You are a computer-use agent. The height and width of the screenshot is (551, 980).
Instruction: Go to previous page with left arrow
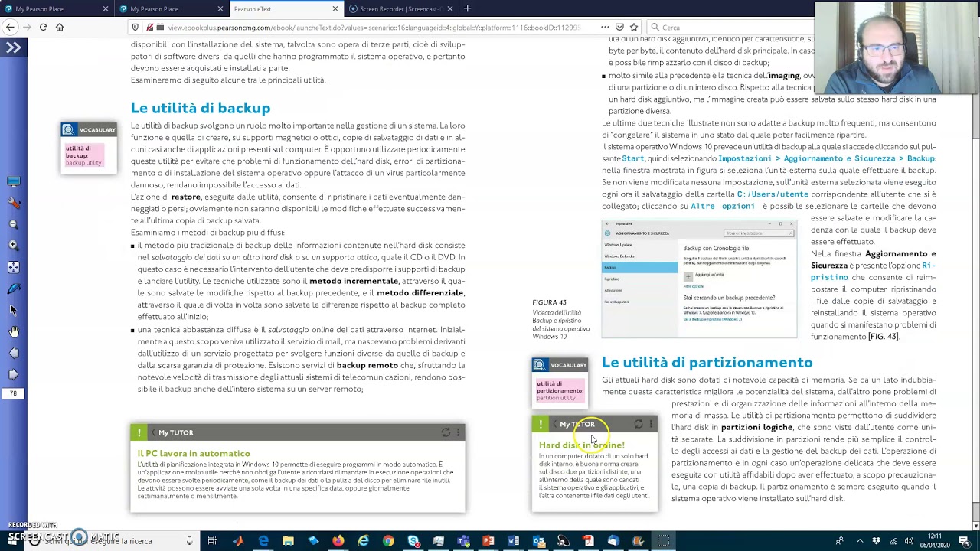click(x=13, y=353)
